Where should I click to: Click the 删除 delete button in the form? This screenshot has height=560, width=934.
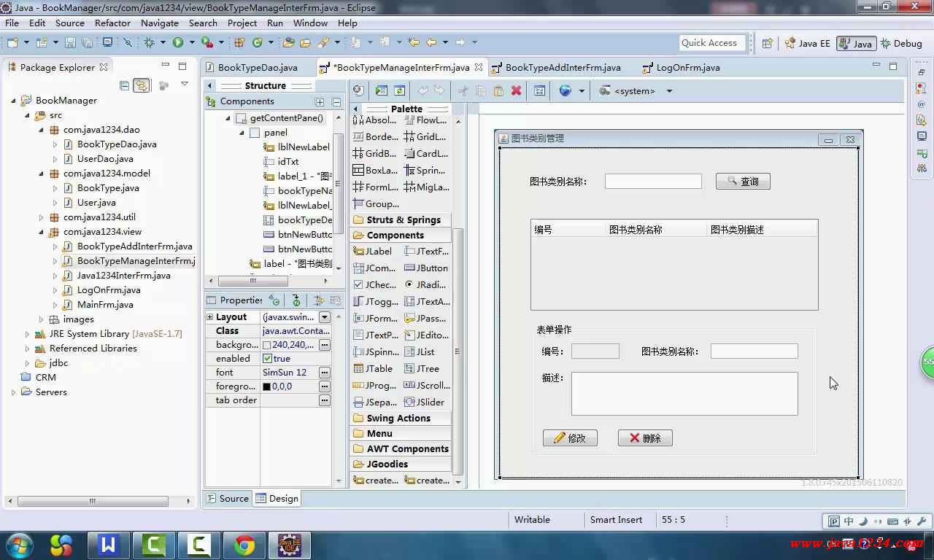point(645,437)
